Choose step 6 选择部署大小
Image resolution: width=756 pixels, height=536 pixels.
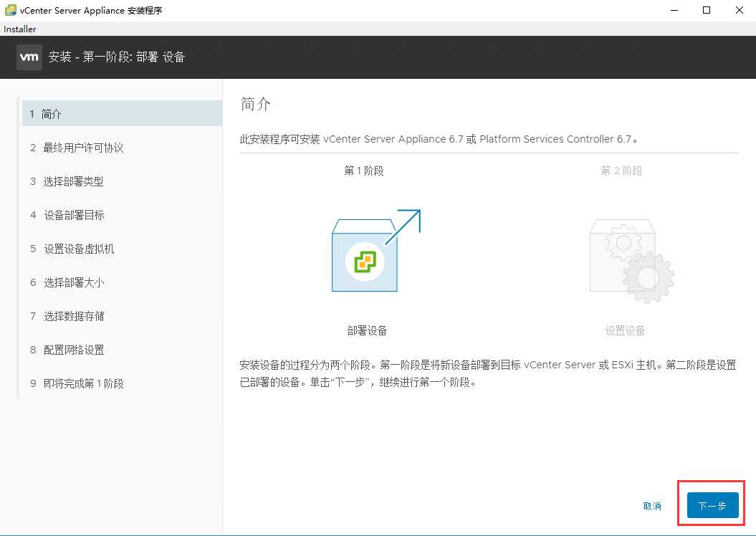[74, 282]
